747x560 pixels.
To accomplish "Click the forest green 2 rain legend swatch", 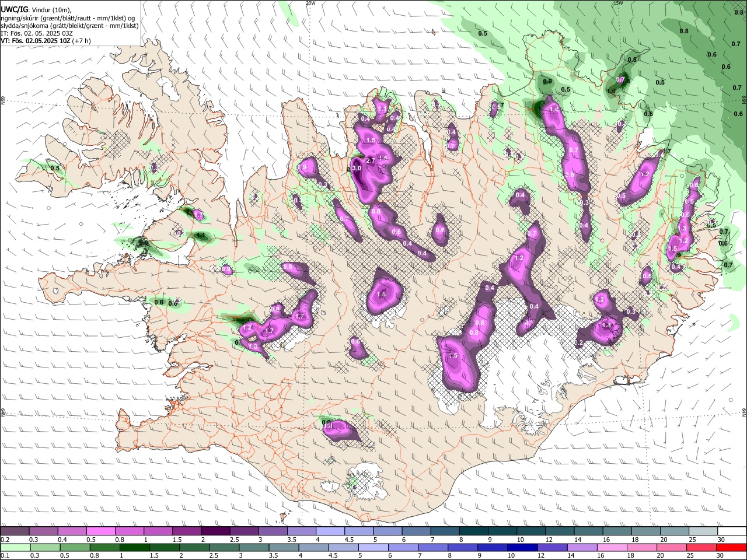I will pyautogui.click(x=194, y=548).
